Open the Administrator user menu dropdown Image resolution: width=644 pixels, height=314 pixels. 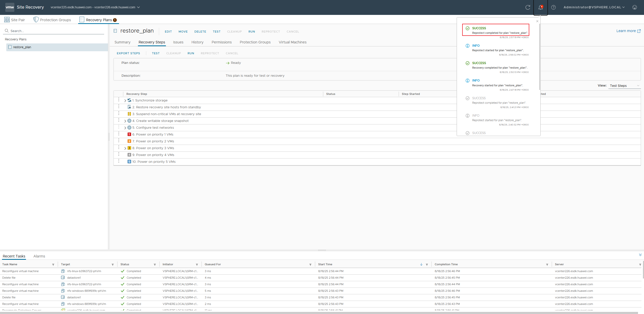point(594,7)
